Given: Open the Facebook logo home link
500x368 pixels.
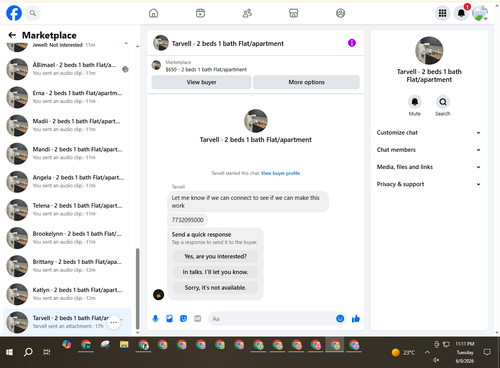Looking at the screenshot, I should tap(14, 13).
